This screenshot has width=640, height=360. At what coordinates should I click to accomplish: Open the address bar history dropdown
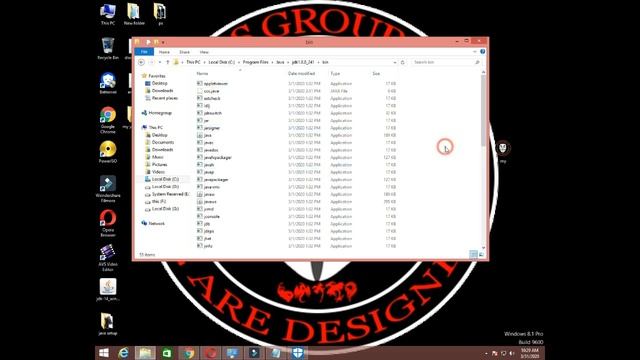click(395, 62)
